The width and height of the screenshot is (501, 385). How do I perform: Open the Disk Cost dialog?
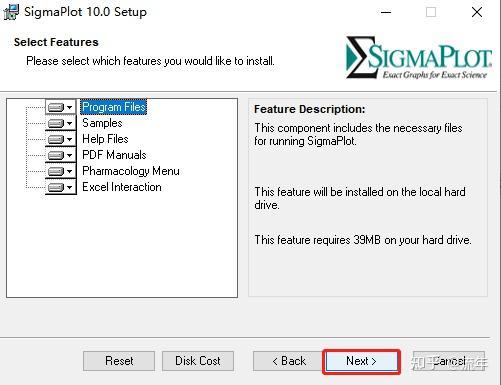[x=198, y=361]
